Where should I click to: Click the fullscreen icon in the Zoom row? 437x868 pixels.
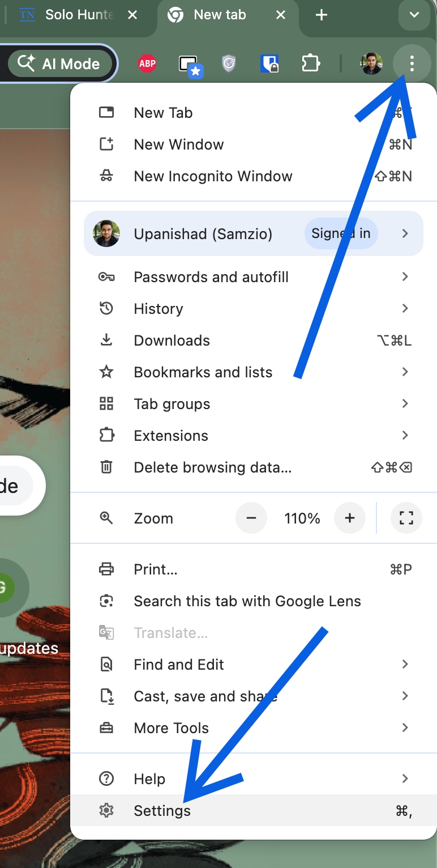(x=406, y=518)
